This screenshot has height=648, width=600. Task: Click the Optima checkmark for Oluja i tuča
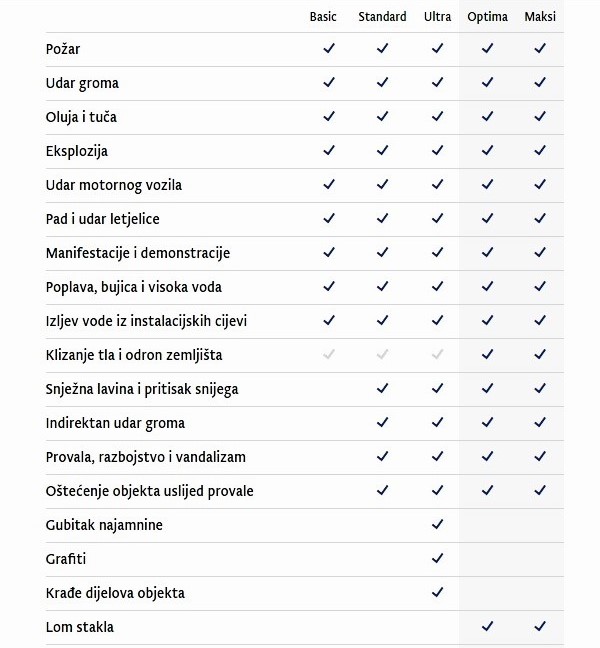click(x=487, y=116)
